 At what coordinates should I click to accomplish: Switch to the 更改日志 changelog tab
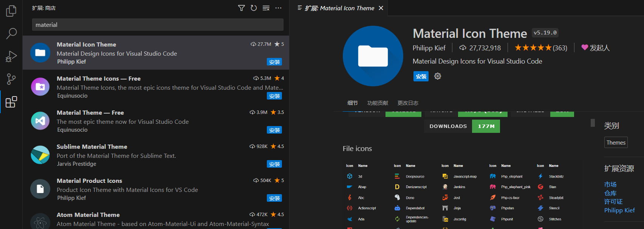coord(408,103)
